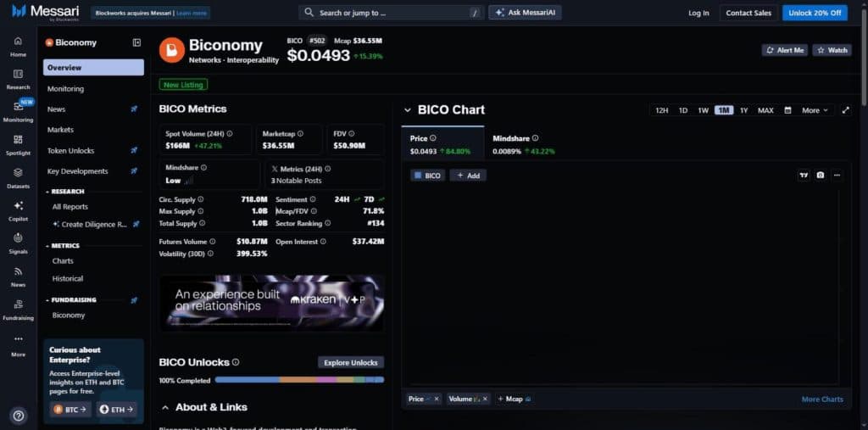Switch to the Mindshare chart tab
868x430 pixels.
524,144
